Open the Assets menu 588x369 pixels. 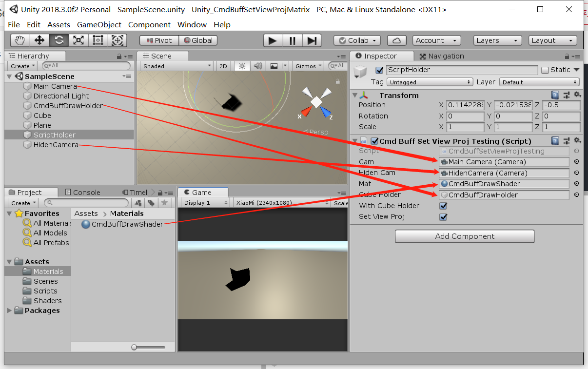click(59, 24)
